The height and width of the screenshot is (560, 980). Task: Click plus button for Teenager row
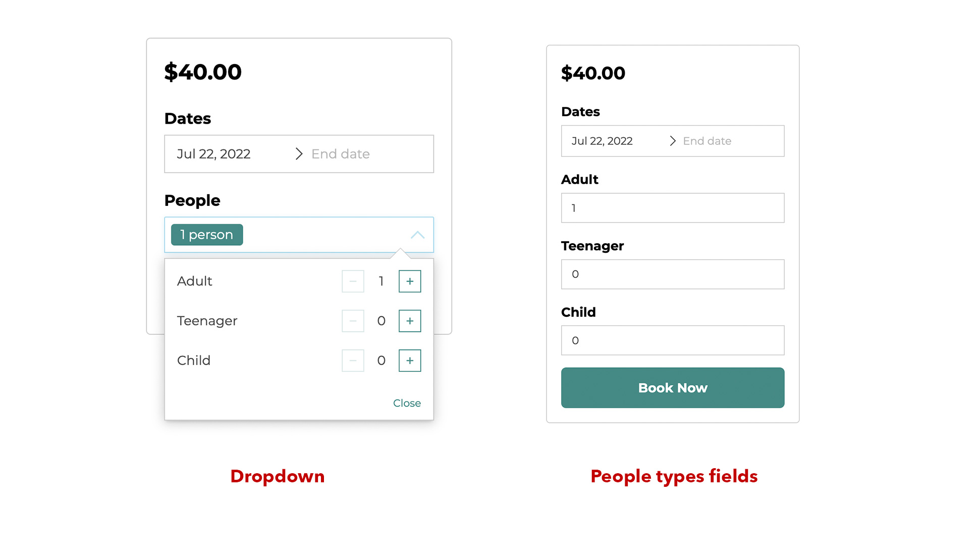click(x=410, y=321)
